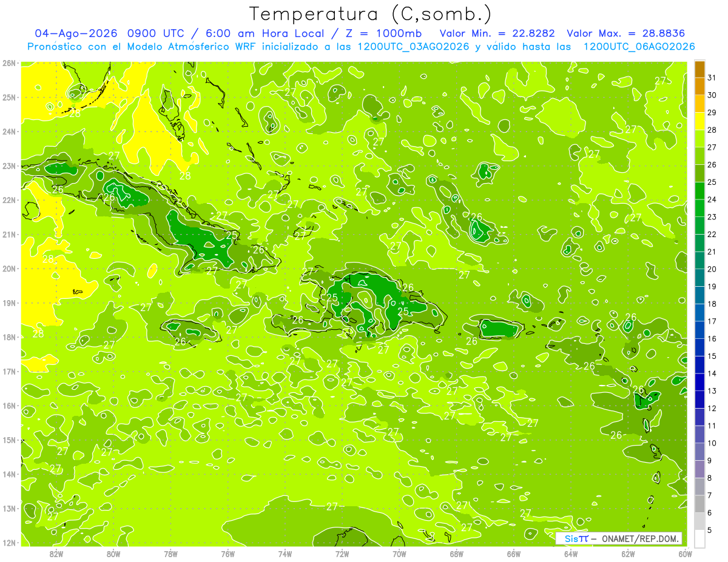Click the legend value "15"
Screen dimensions: 728x562
tap(712, 356)
